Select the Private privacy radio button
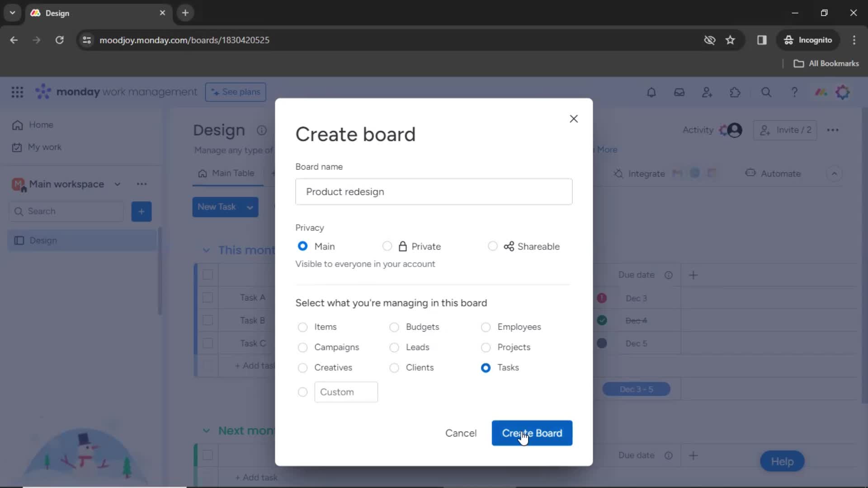868x488 pixels. point(387,246)
